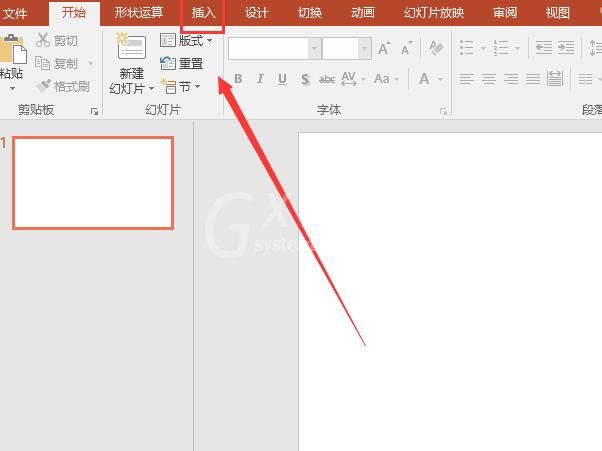602x451 pixels.
Task: Click the increase list level icon
Action: click(566, 48)
